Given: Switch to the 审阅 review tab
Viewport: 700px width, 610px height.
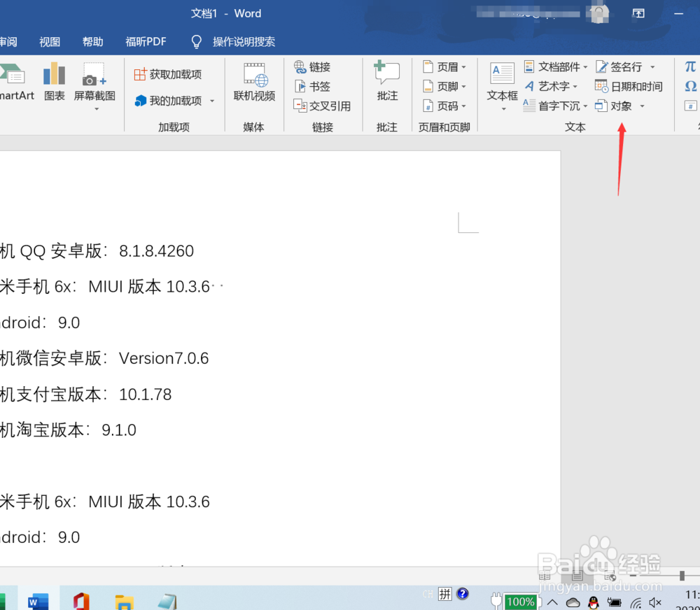Looking at the screenshot, I should [8, 42].
